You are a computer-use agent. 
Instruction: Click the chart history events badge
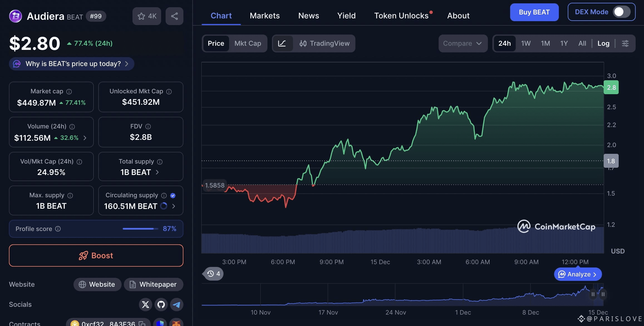(x=214, y=274)
